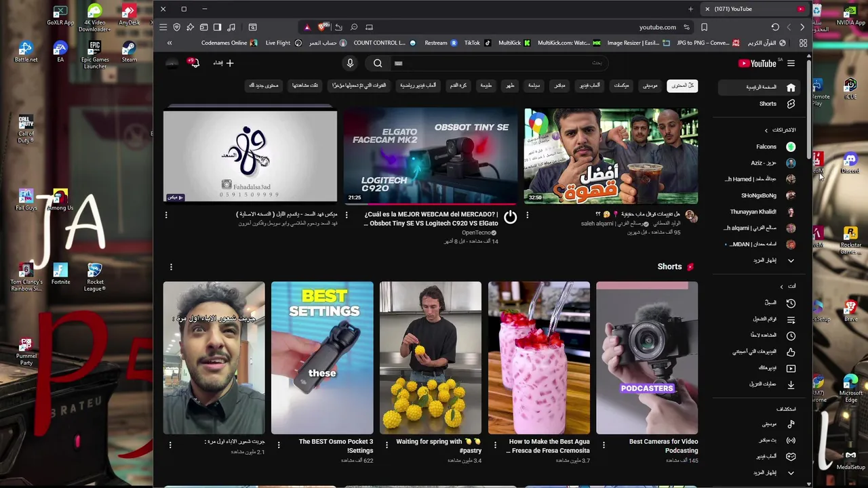The image size is (868, 488).
Task: Open the Agua Fresca de Fresa short
Action: coord(538,357)
